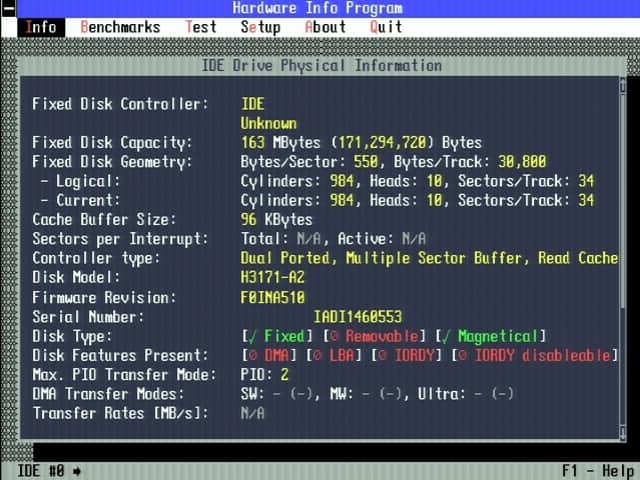This screenshot has height=480, width=640.
Task: Click the firmware revision F0INA510
Action: [272, 297]
